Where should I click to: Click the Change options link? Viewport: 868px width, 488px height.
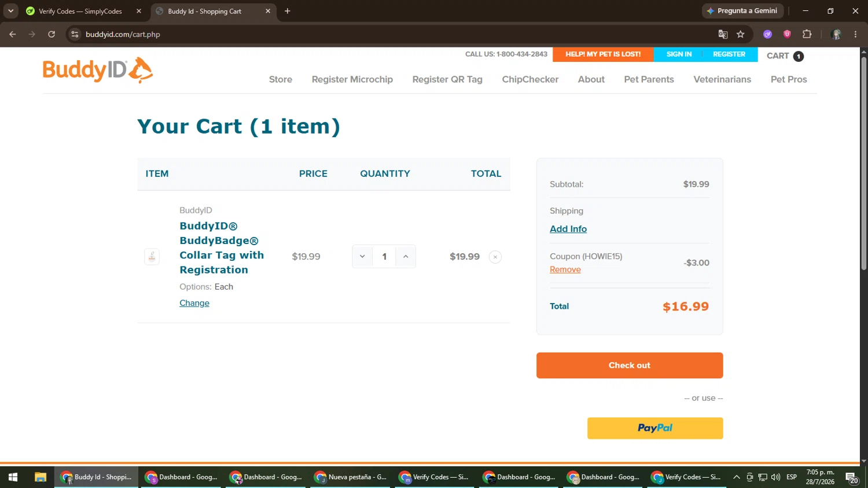coord(194,303)
